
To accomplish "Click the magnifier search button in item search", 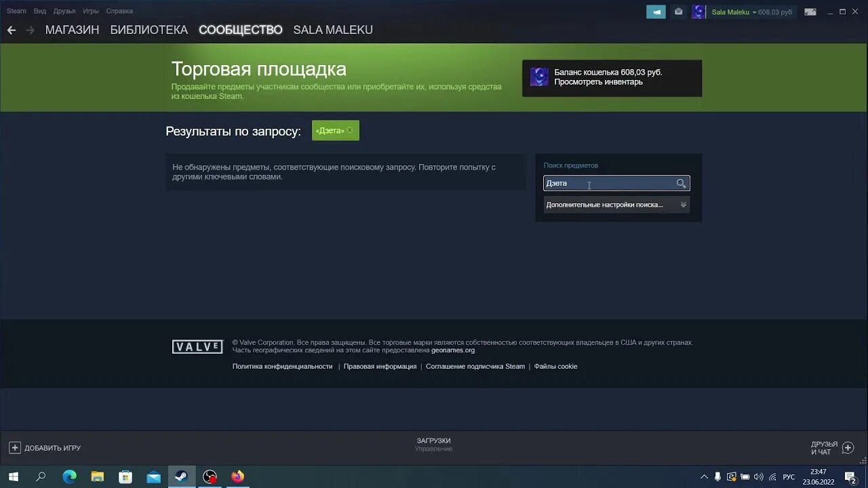I will point(682,184).
